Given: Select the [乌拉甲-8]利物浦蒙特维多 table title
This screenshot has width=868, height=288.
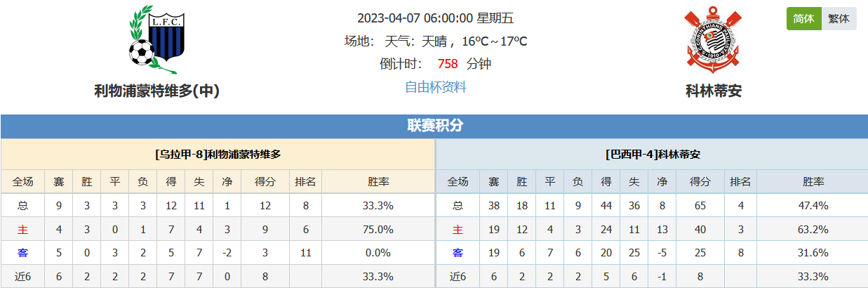Looking at the screenshot, I should 218,154.
